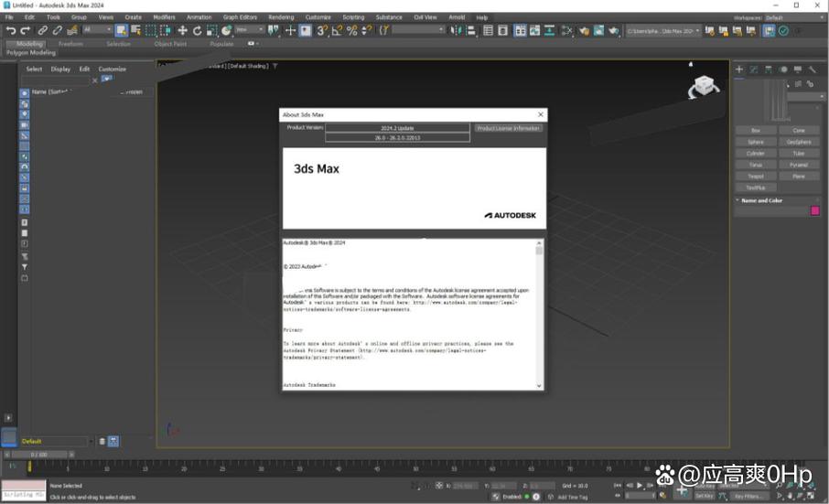Choose Rectangular Selection Region tool

151,30
